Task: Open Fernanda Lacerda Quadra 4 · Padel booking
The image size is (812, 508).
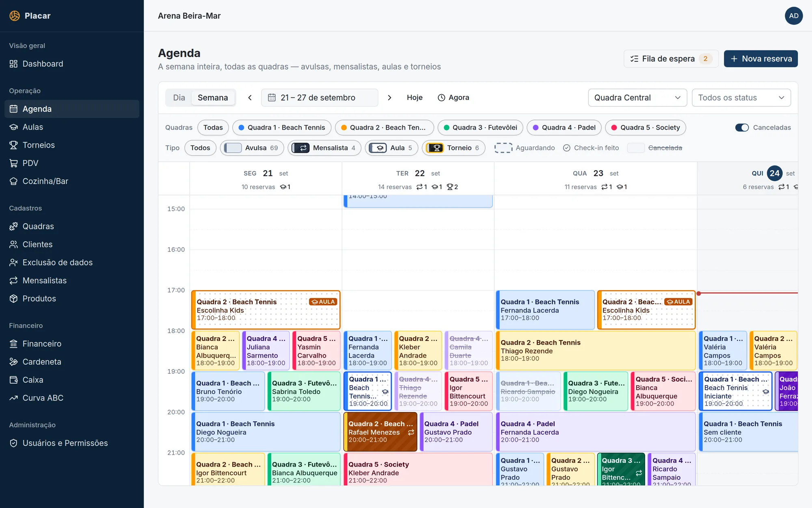Action: pyautogui.click(x=596, y=432)
